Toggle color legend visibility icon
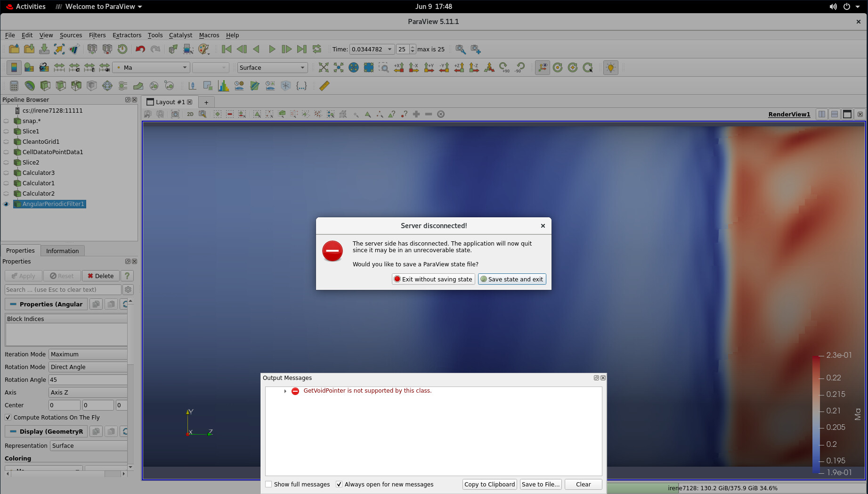 (14, 67)
